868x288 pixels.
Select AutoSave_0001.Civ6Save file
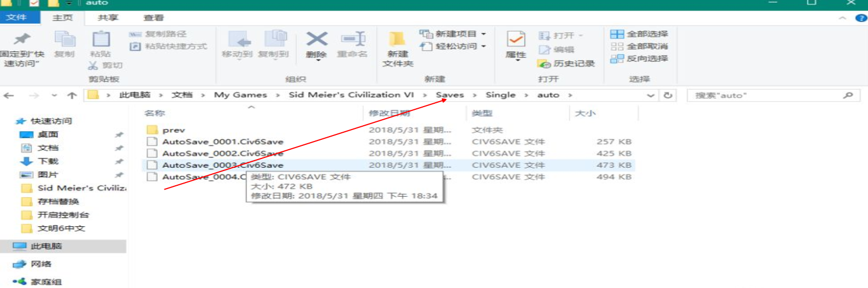click(222, 142)
